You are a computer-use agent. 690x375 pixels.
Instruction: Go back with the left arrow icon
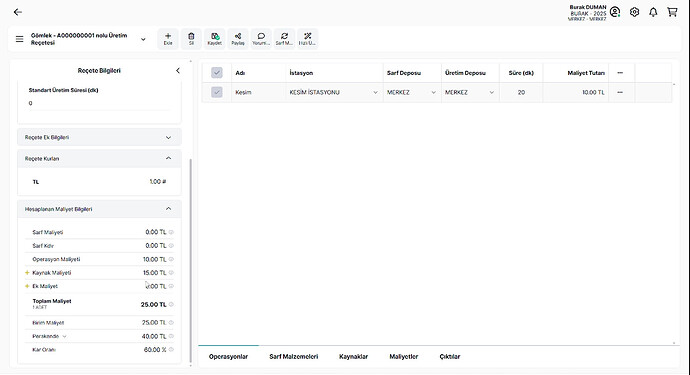18,12
